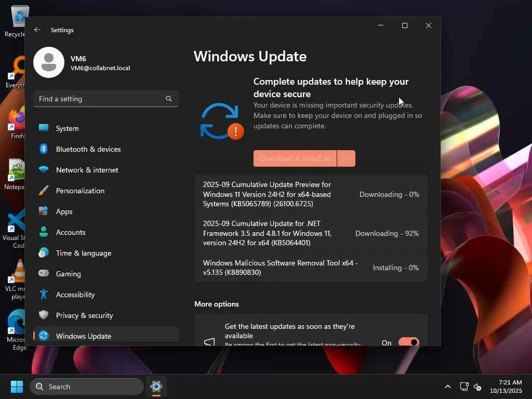
Task: Go to Privacy & security page
Action: pyautogui.click(x=106, y=315)
